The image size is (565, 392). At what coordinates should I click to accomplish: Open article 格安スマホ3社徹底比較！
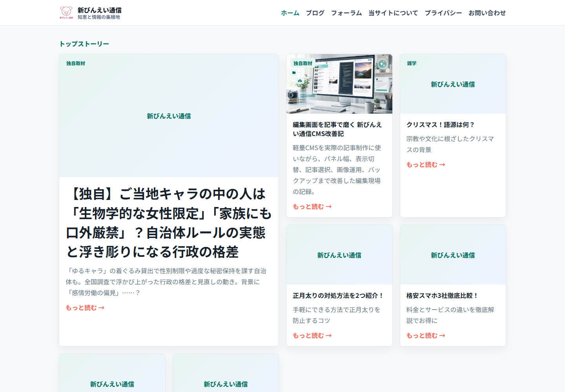(x=442, y=296)
